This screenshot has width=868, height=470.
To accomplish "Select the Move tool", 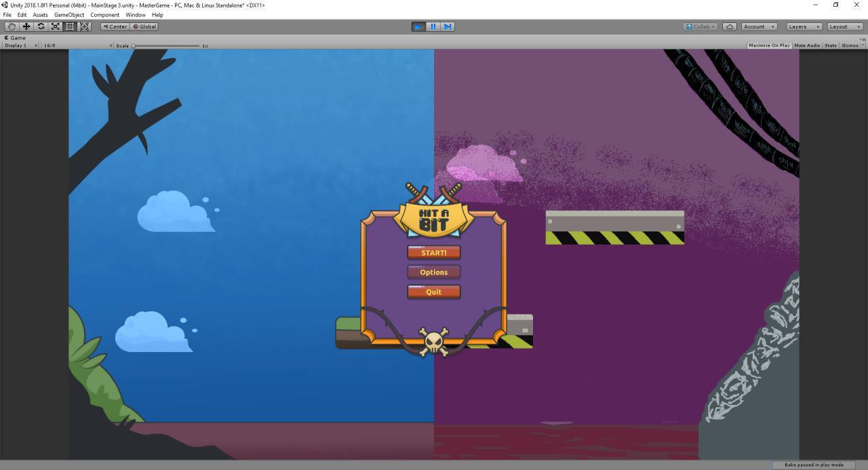I will [26, 26].
